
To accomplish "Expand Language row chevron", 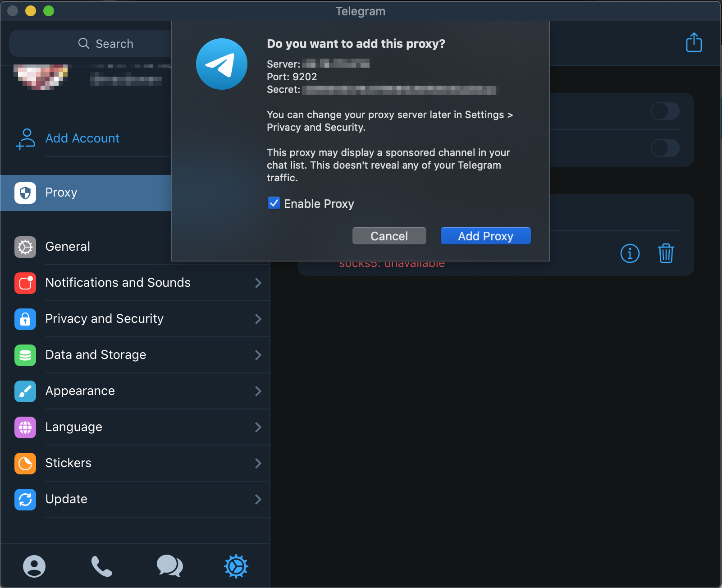I will tap(258, 427).
